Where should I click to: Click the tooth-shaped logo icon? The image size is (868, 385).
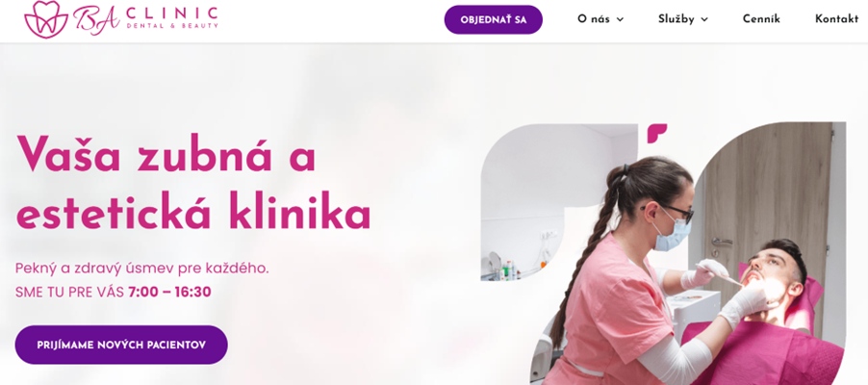[x=46, y=19]
